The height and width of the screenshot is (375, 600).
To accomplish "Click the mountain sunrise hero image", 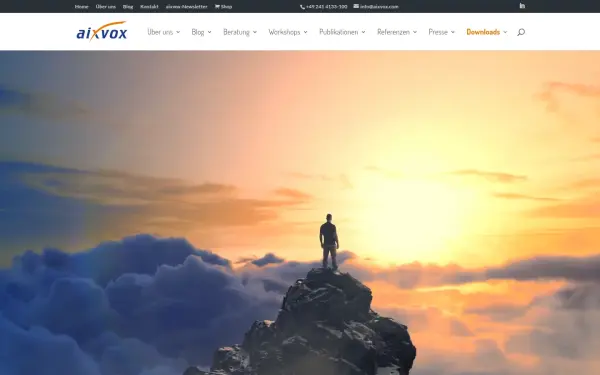I will point(300,213).
